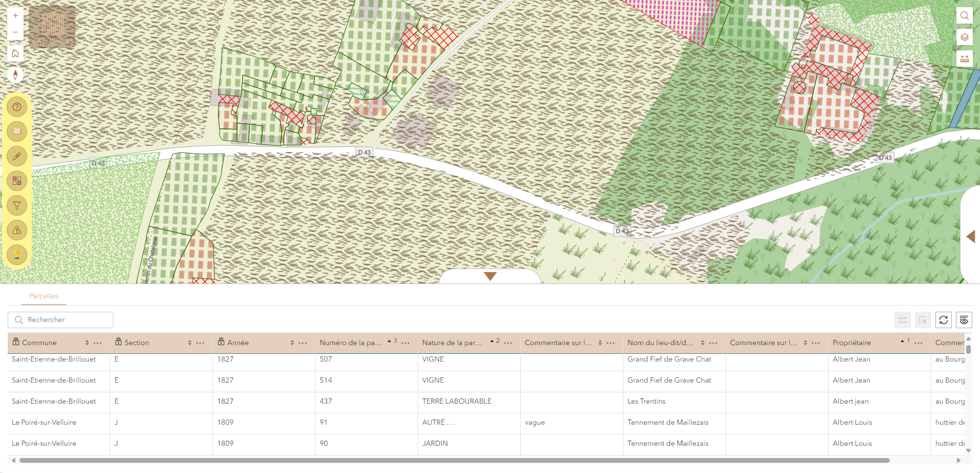The width and height of the screenshot is (980, 473).
Task: Refresh the attribute table
Action: pyautogui.click(x=943, y=320)
